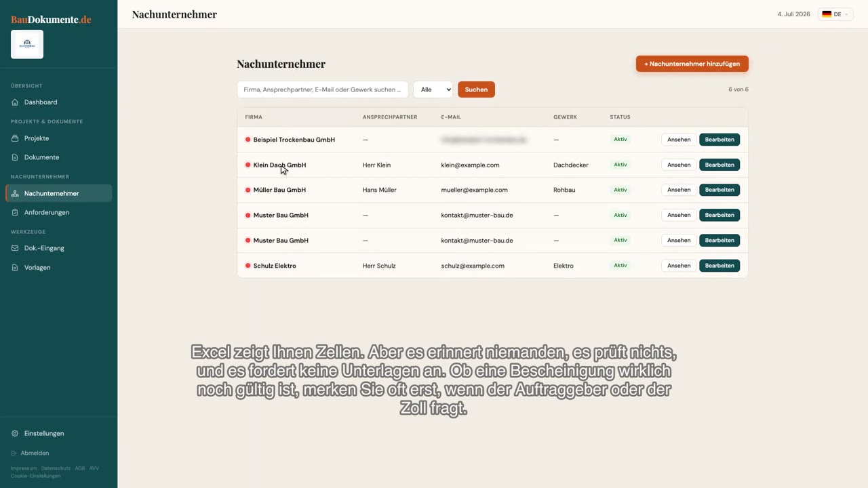Open the AGB footer link

[x=80, y=468]
